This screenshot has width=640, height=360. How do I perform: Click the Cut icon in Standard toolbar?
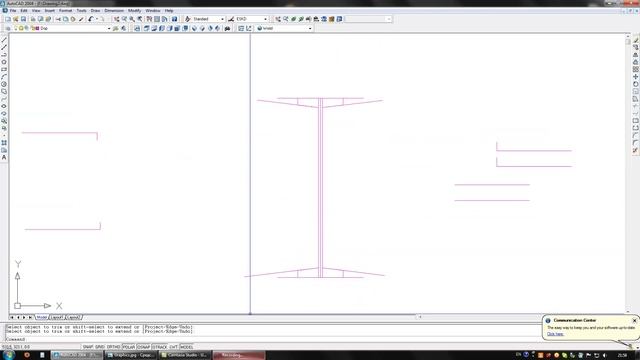58,19
